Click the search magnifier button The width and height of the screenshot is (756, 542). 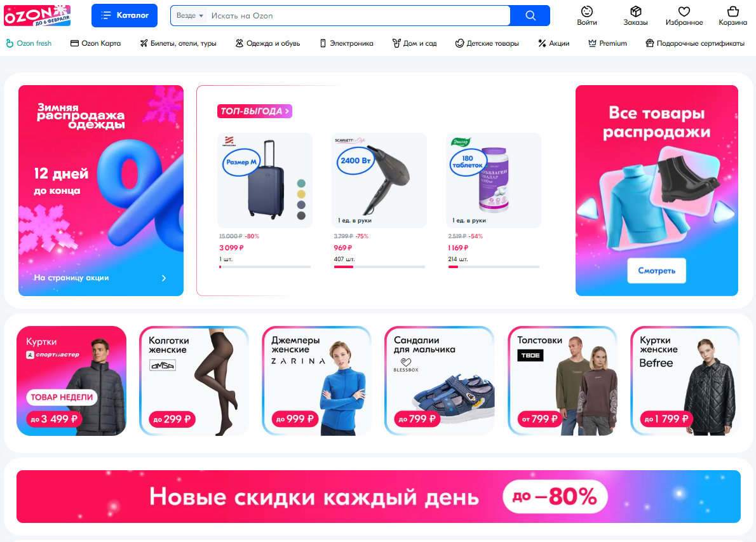530,15
